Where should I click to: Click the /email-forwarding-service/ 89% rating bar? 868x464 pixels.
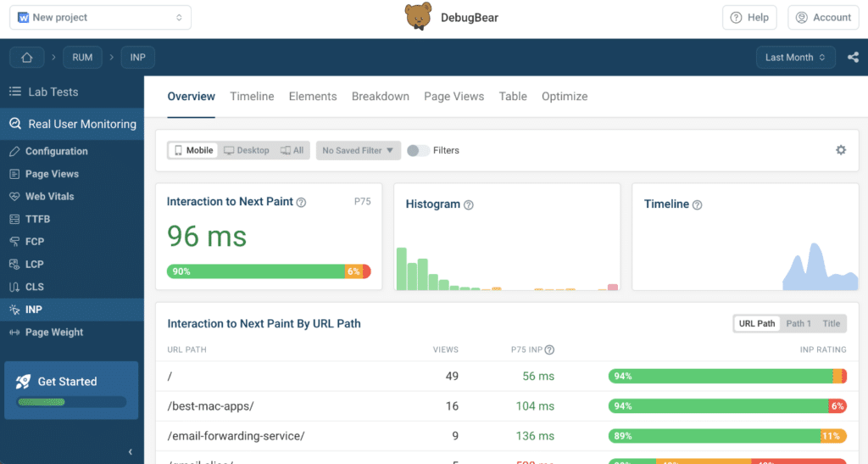click(727, 436)
